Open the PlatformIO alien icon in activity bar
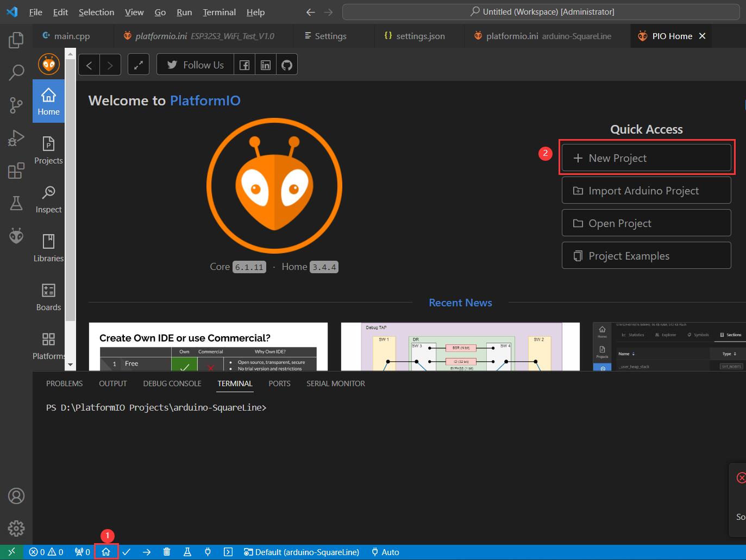 tap(16, 236)
